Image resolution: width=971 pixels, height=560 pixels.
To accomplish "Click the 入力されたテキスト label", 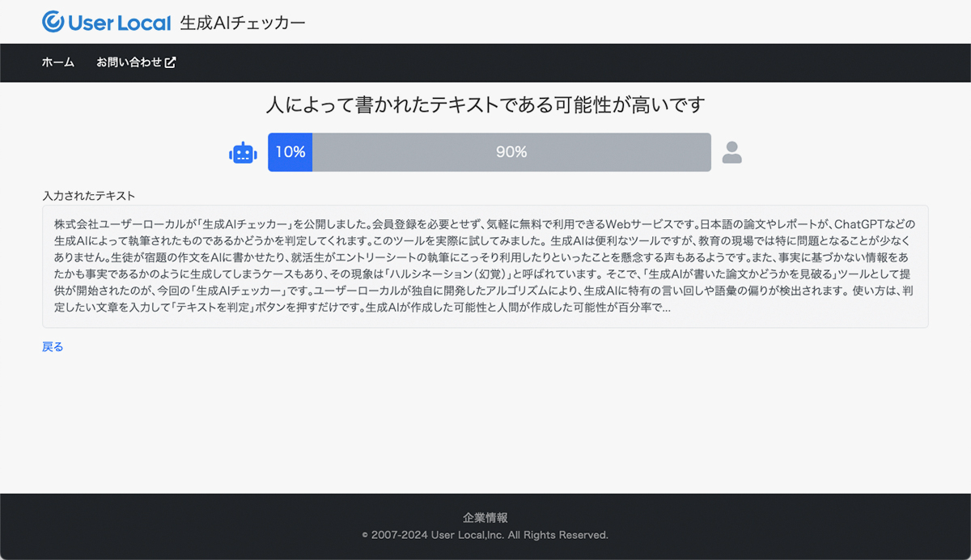I will point(88,196).
